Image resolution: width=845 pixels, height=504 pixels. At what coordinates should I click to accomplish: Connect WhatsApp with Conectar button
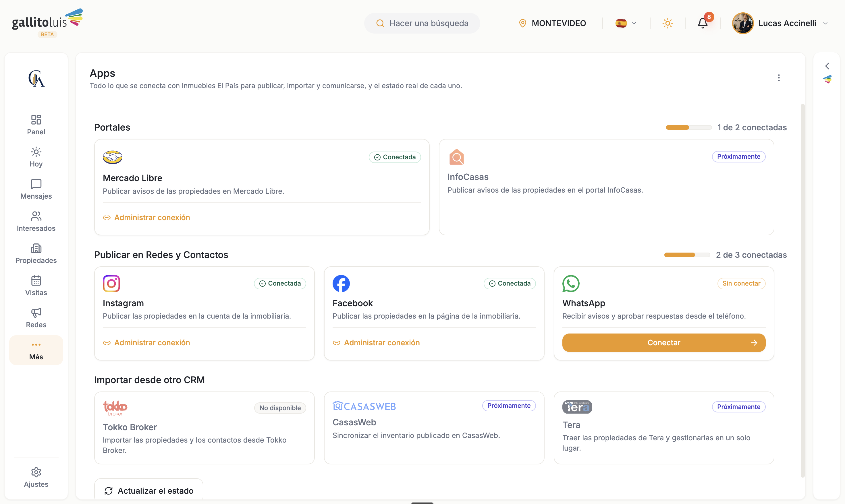point(663,342)
